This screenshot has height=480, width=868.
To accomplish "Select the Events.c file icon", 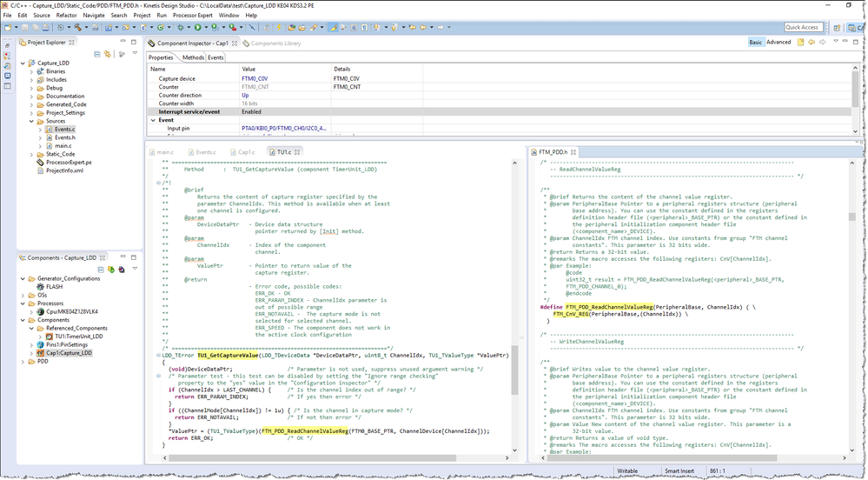I will click(x=49, y=130).
